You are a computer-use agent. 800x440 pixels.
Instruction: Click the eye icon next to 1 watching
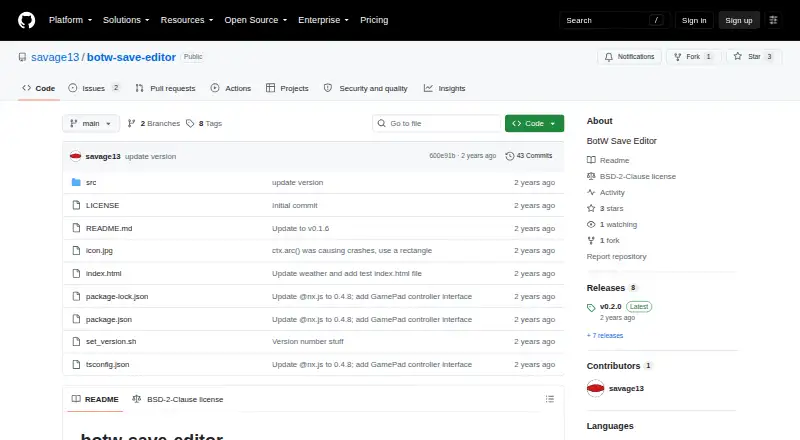click(591, 224)
